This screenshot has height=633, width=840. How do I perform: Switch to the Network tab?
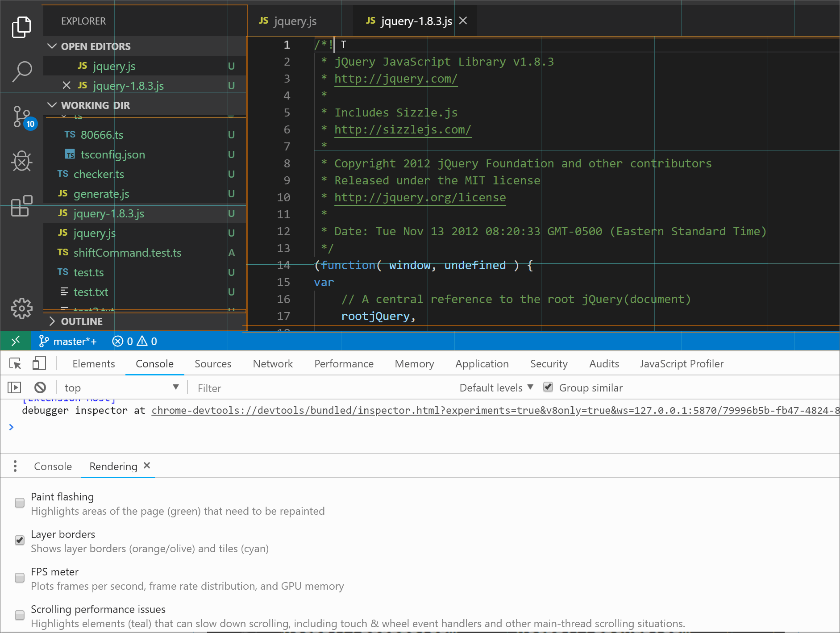click(273, 364)
